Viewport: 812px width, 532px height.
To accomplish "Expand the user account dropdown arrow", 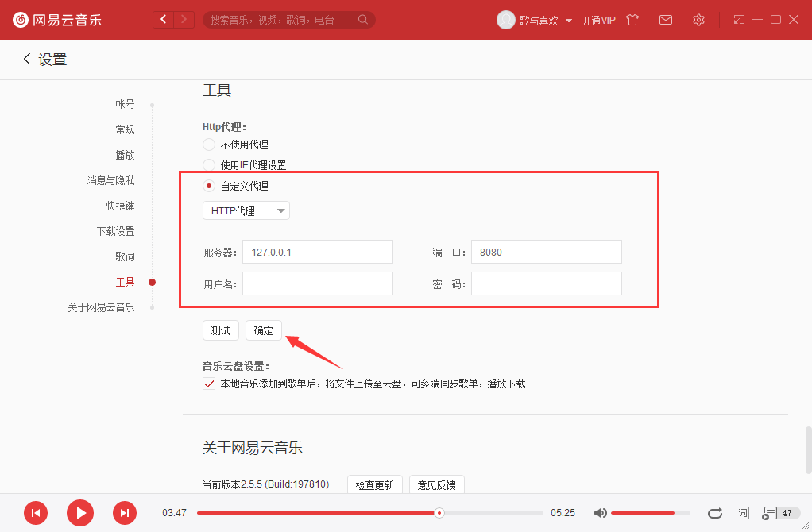I will point(569,21).
